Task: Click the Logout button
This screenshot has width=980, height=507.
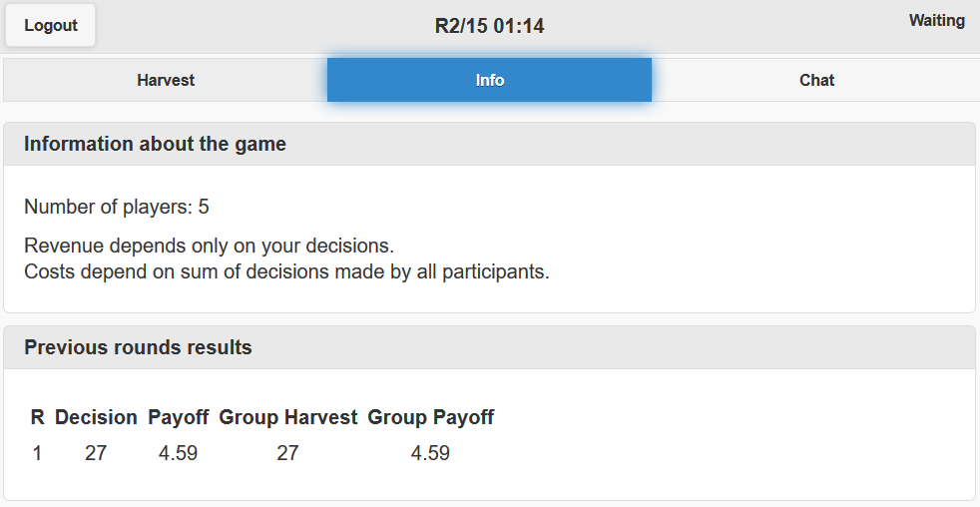Action: 51,26
